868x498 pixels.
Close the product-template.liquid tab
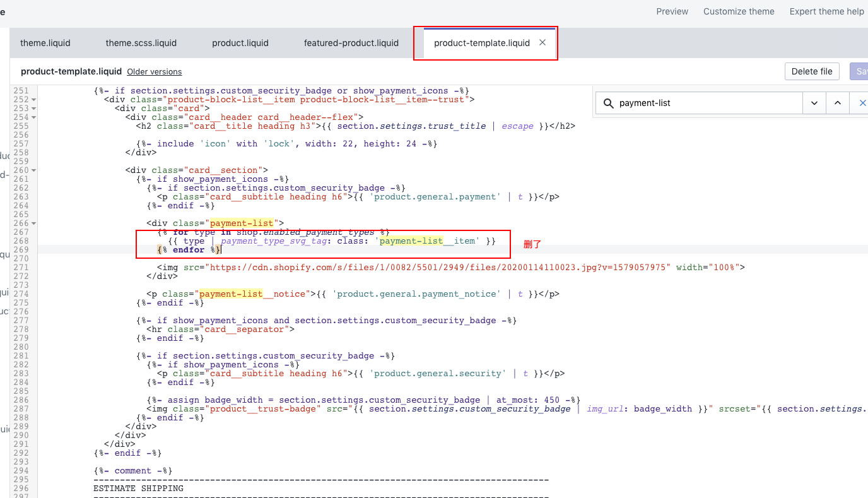pyautogui.click(x=542, y=43)
